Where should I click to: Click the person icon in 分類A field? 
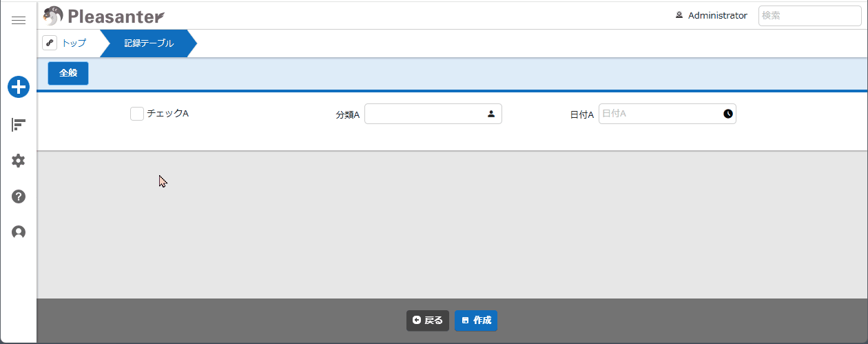pyautogui.click(x=491, y=114)
